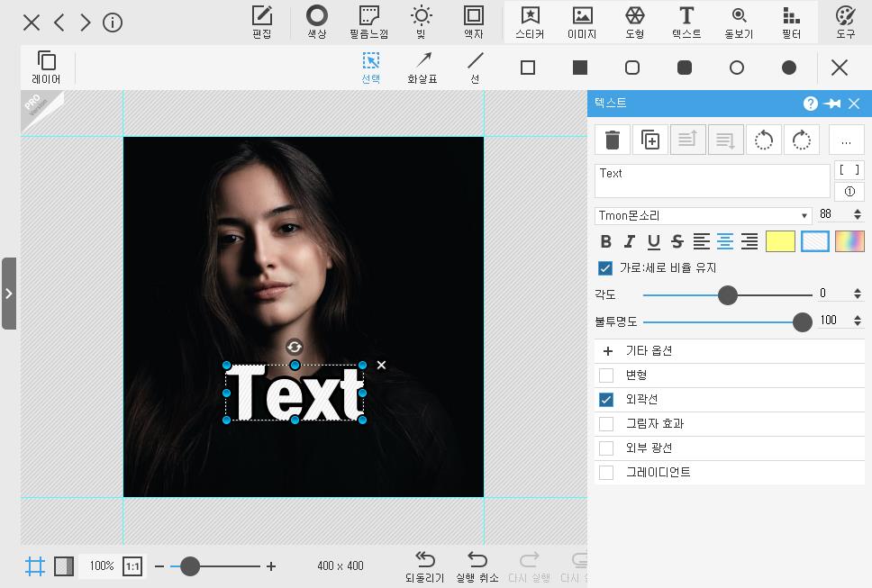Click the info icon in top bar
The height and width of the screenshot is (588, 872).
pyautogui.click(x=113, y=23)
